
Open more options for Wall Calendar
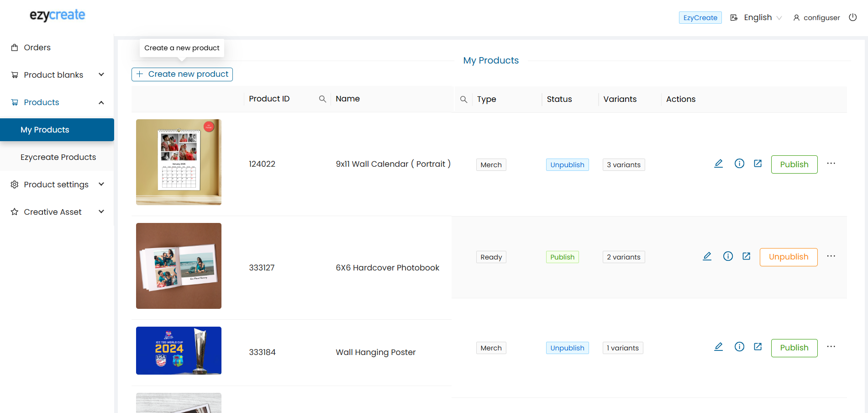831,164
